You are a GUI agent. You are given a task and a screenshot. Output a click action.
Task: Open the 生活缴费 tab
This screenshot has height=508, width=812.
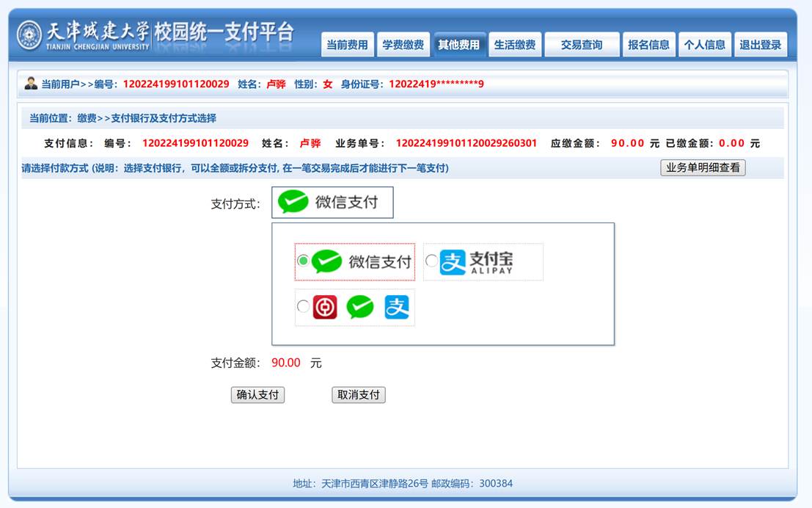click(514, 45)
